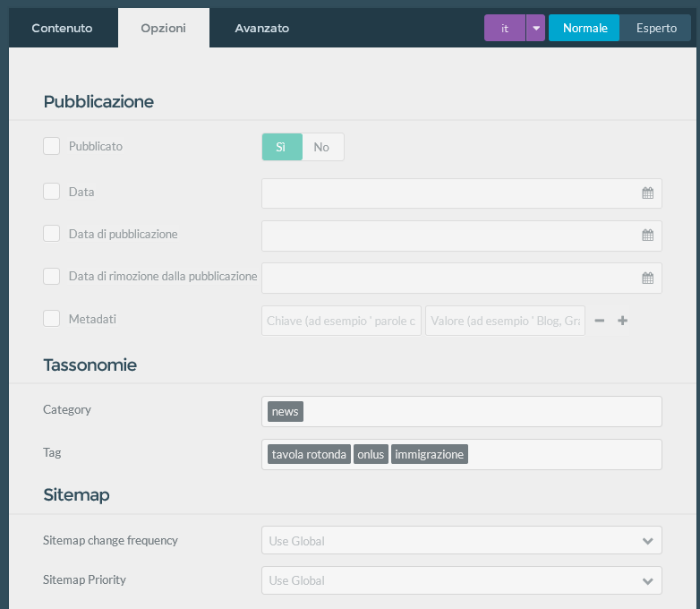700x609 pixels.
Task: Select the onlus tag
Action: pos(371,454)
